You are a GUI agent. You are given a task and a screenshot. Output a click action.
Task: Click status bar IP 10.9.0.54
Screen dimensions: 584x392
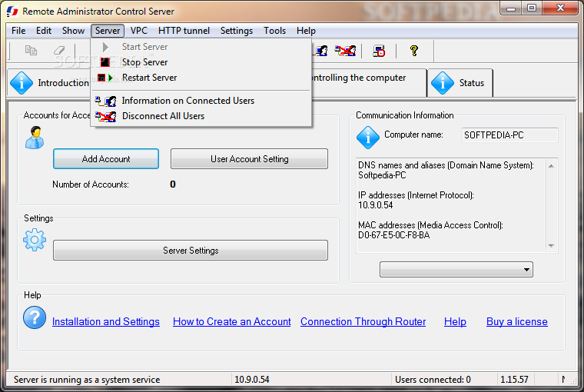252,380
